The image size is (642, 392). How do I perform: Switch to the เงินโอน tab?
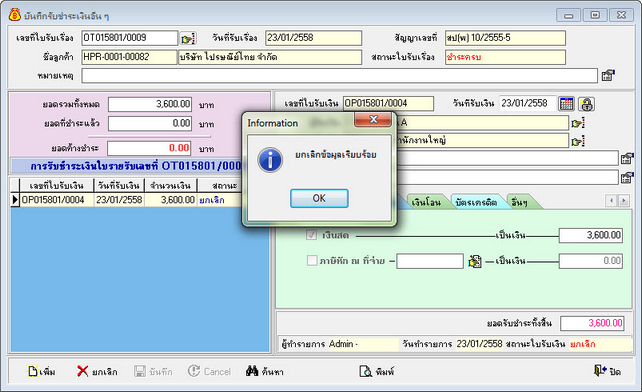click(x=426, y=202)
